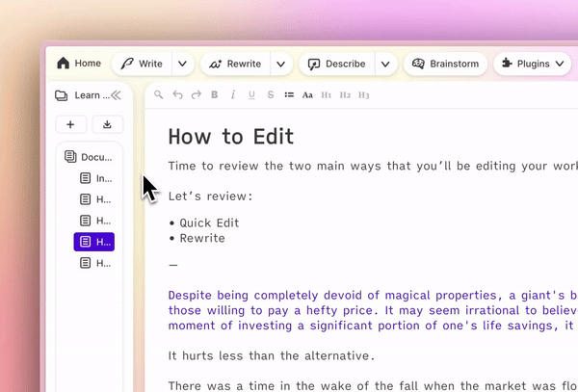The height and width of the screenshot is (392, 578).
Task: Toggle bold formatting
Action: [x=215, y=95]
